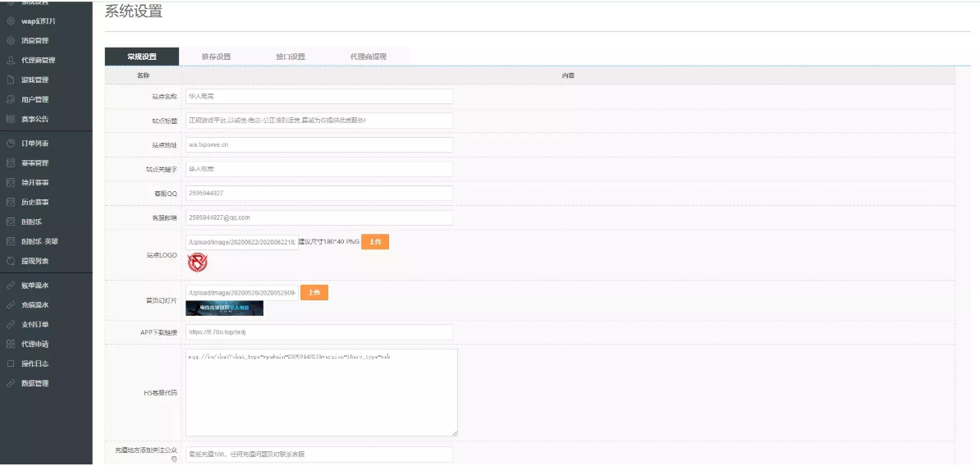Click the 用户管理 users icon in sidebar
Viewport: 980px width, 471px height.
click(11, 99)
